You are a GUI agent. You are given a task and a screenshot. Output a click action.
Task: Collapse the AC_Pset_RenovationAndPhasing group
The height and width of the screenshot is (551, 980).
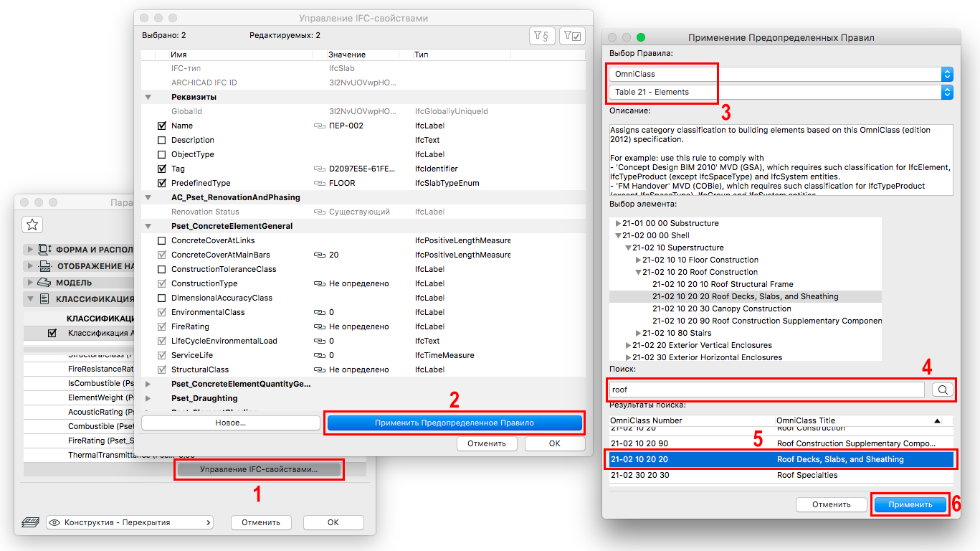tap(148, 197)
